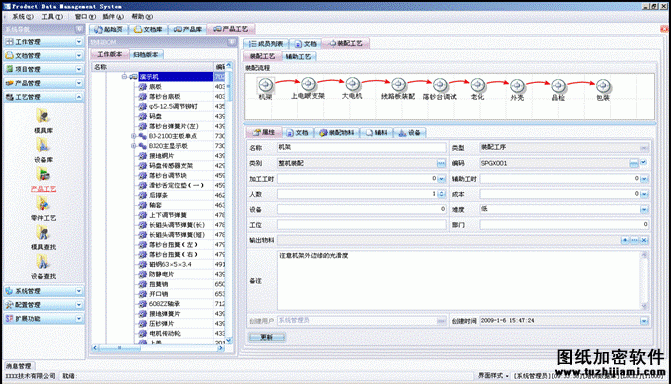Viewport: 671px width, 384px height.
Task: Expand the 配置管理 sidebar section
Action: pyautogui.click(x=79, y=304)
